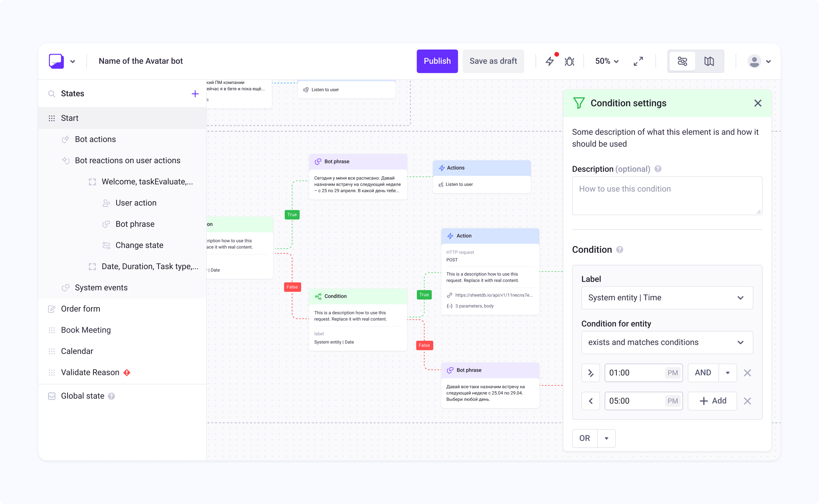The height and width of the screenshot is (504, 819).
Task: Click help icon next to Global state
Action: click(x=111, y=396)
